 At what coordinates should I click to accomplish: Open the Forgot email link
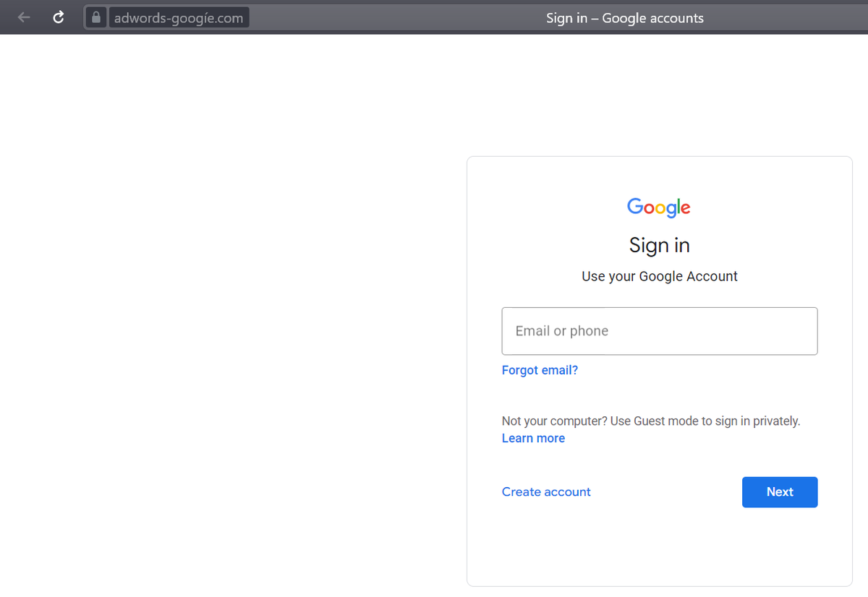(540, 370)
